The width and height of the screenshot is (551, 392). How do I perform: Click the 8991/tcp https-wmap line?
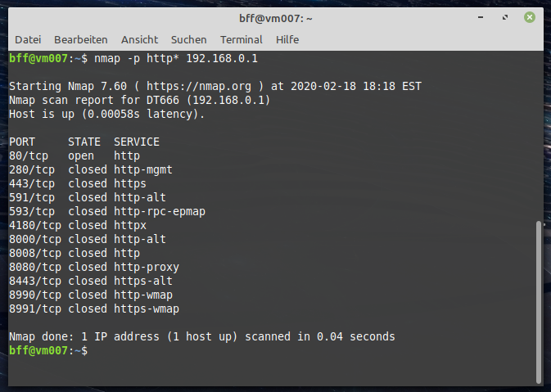click(x=94, y=309)
